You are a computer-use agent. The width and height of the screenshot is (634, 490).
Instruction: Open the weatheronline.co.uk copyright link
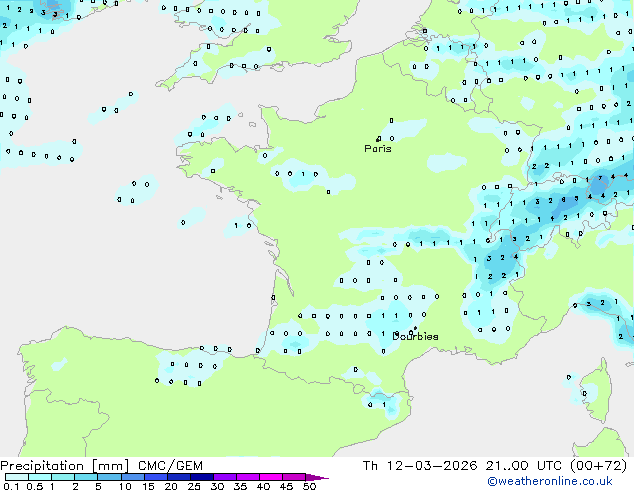[x=550, y=481]
